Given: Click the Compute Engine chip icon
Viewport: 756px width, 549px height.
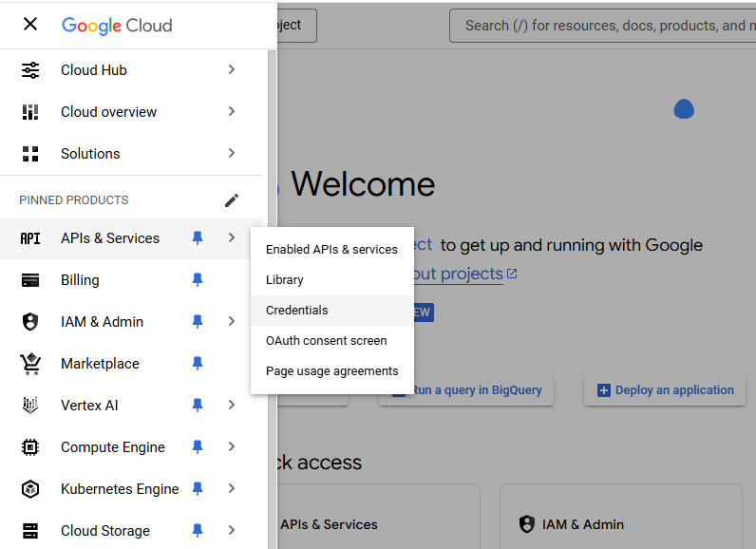Looking at the screenshot, I should pos(30,446).
